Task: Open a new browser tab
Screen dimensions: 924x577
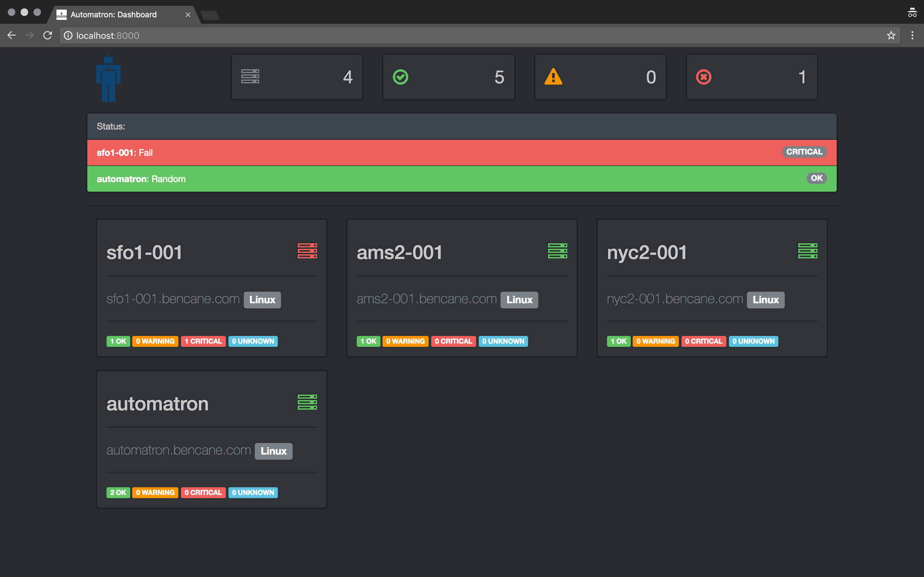Action: 210,15
